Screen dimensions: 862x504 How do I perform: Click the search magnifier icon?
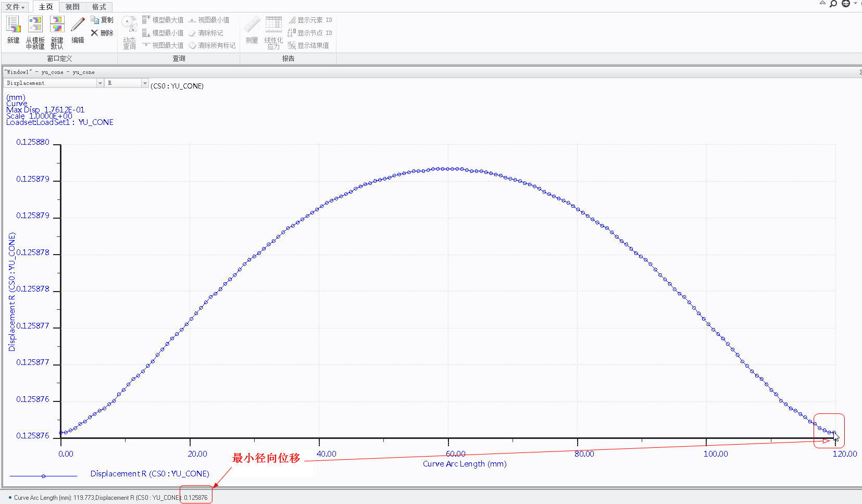click(x=833, y=4)
